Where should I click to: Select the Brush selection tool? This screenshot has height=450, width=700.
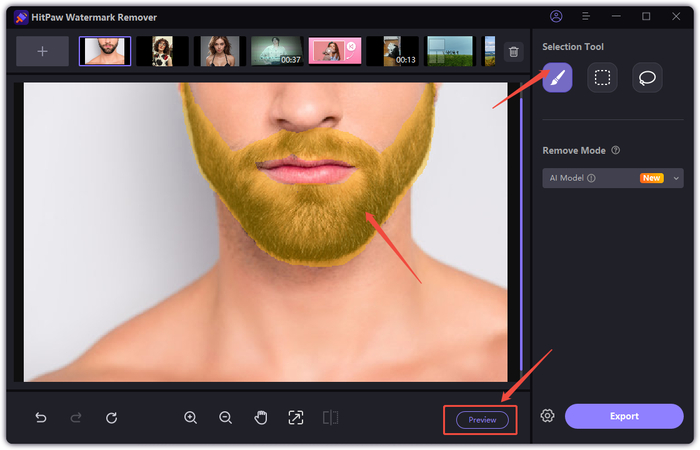557,78
